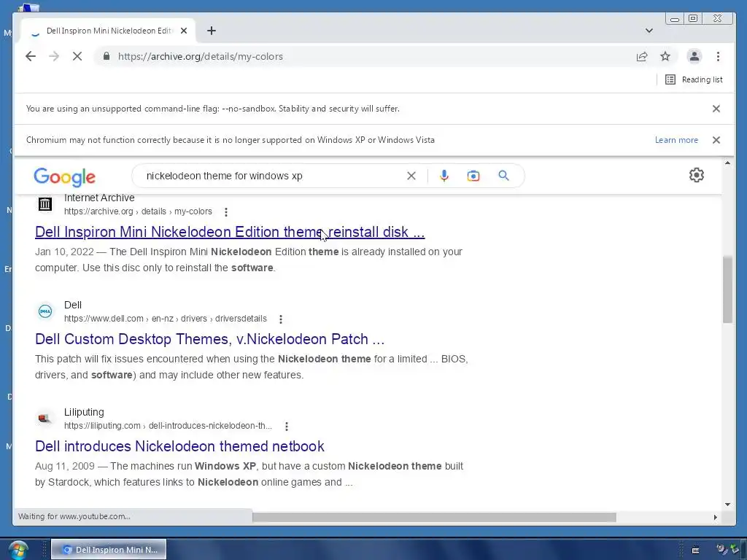Click the vertical scrollbar thumb
This screenshot has height=560, width=747.
[x=727, y=289]
